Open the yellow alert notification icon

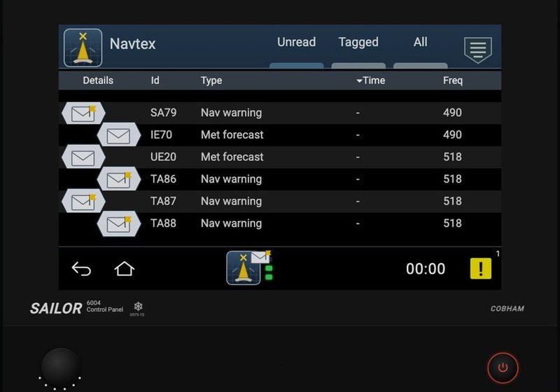point(481,269)
